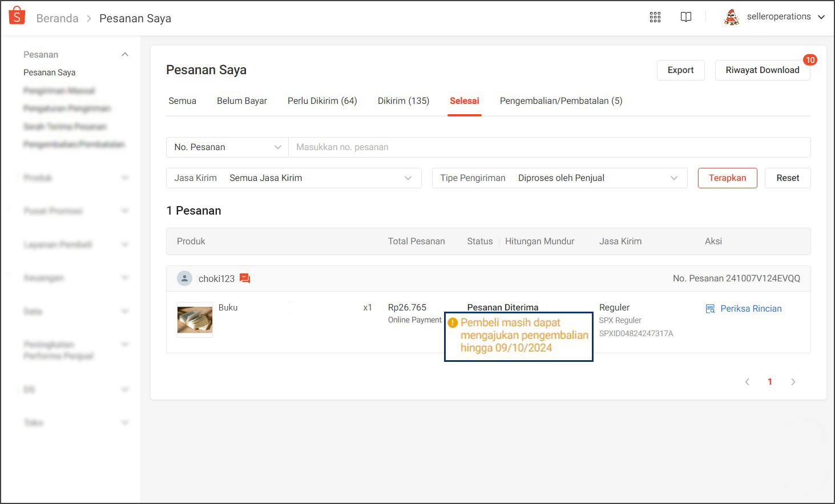Click the Riwayat Download button
Image resolution: width=835 pixels, height=504 pixels.
click(762, 70)
